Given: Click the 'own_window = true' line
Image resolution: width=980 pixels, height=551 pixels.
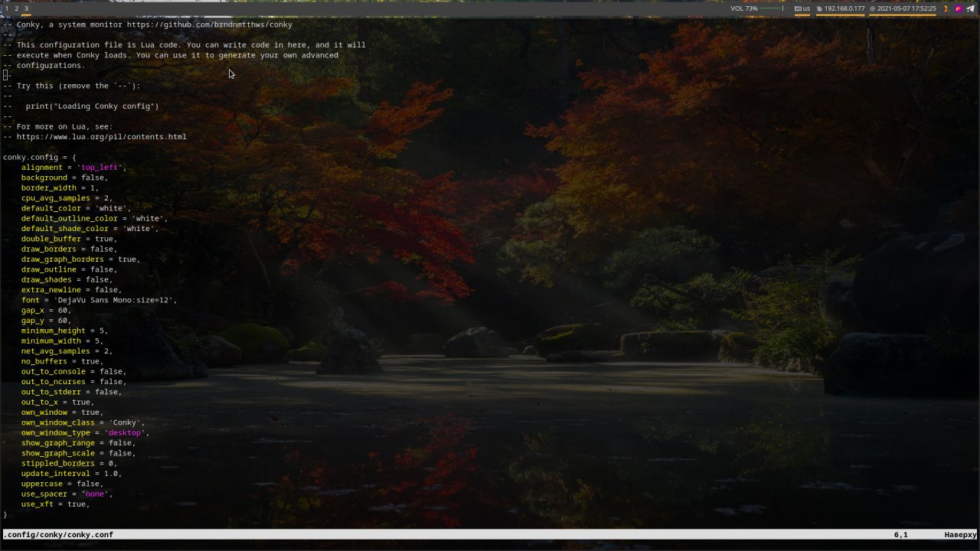Looking at the screenshot, I should [62, 412].
